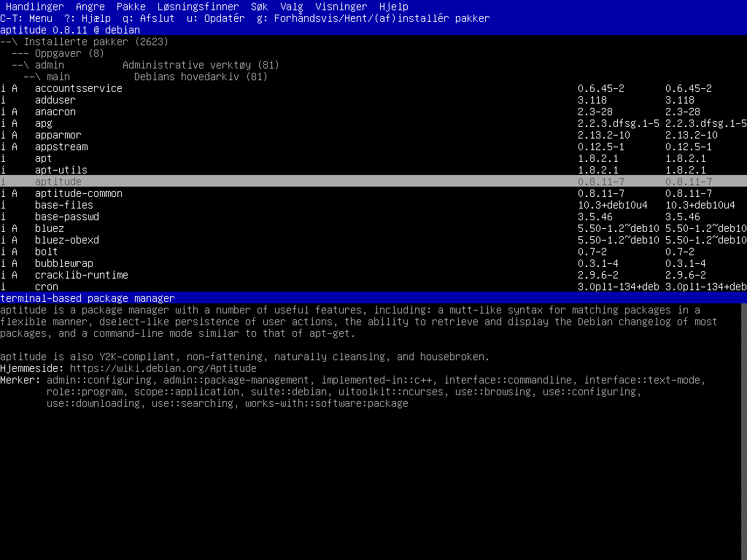Open the Valg menu
The image size is (747, 560).
coord(292,7)
